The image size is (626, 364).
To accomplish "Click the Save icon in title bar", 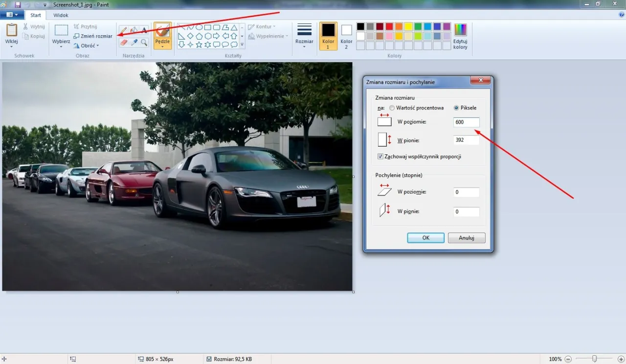I will pyautogui.click(x=18, y=4).
